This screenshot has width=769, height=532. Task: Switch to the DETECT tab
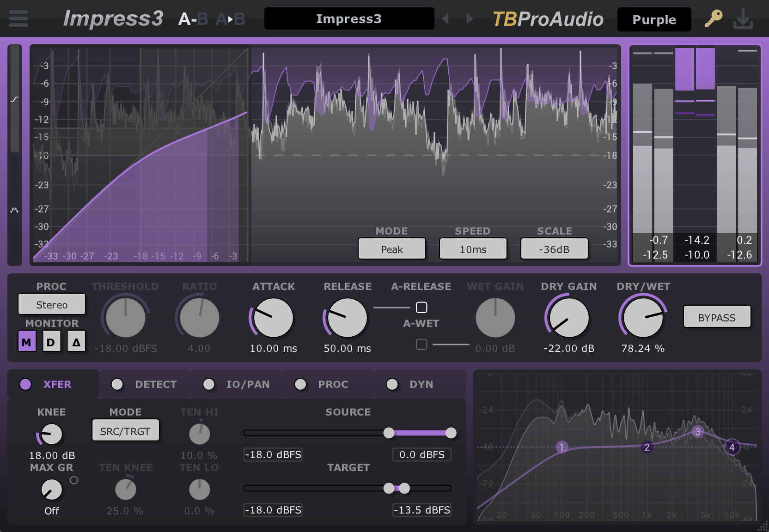coord(145,384)
